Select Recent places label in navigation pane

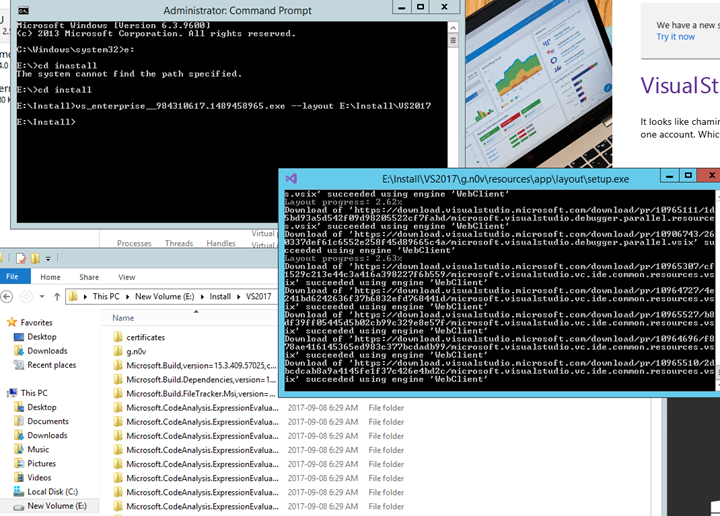51,365
